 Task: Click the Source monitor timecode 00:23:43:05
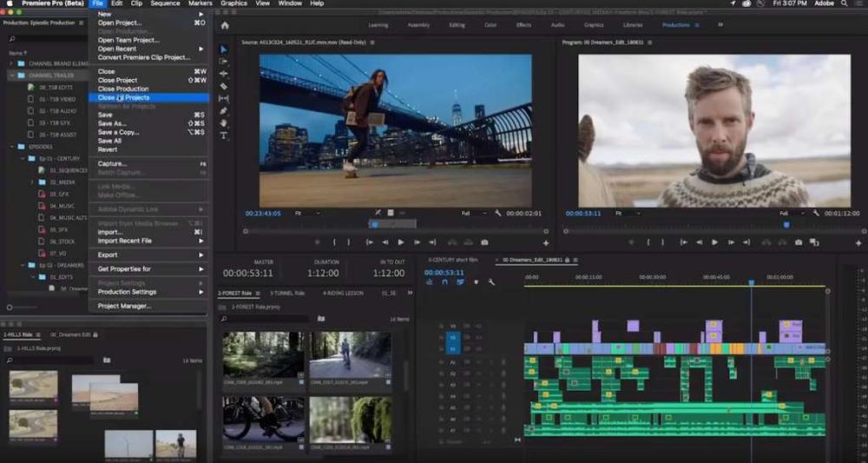pyautogui.click(x=263, y=213)
